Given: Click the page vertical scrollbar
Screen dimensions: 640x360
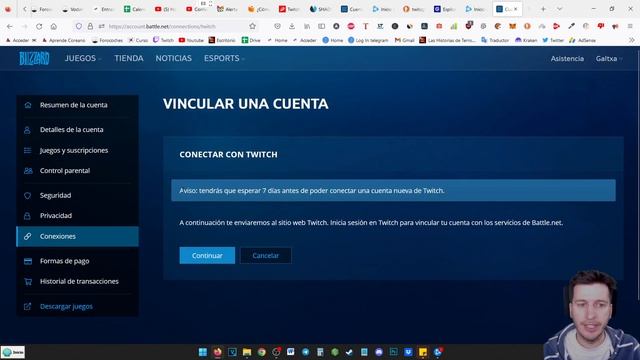Looking at the screenshot, I should point(638,176).
